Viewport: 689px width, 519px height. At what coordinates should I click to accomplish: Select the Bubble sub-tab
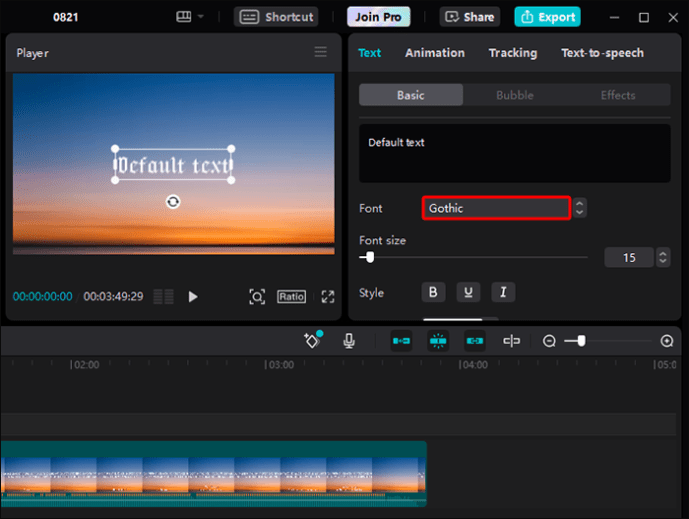coord(515,95)
